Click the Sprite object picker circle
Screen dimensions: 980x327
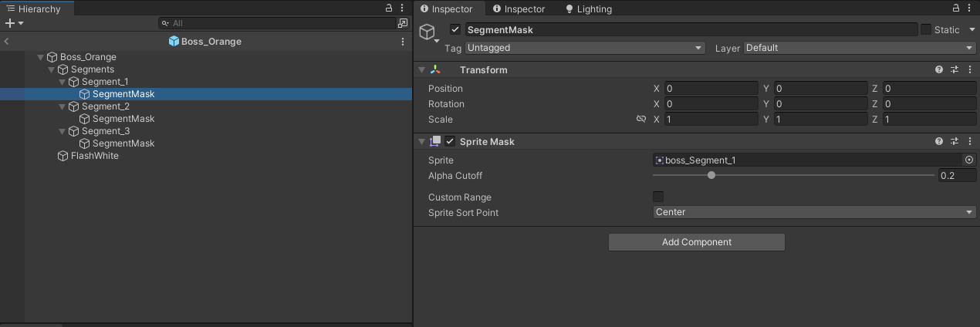tap(969, 160)
